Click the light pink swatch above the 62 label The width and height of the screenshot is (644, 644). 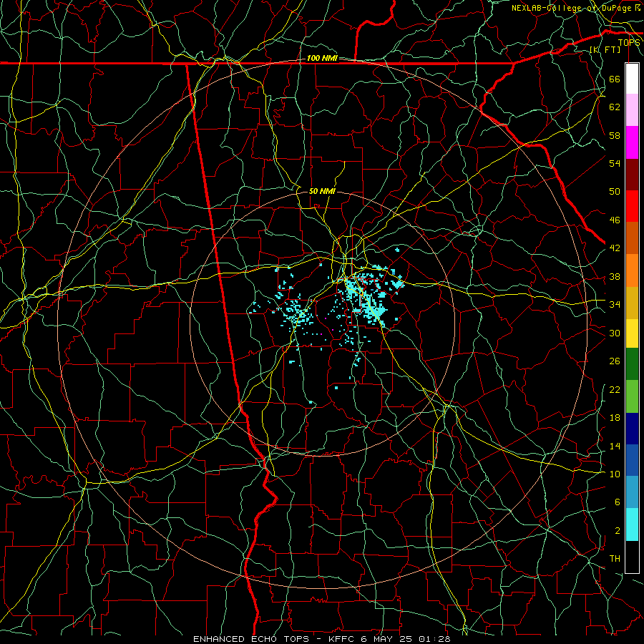[632, 110]
